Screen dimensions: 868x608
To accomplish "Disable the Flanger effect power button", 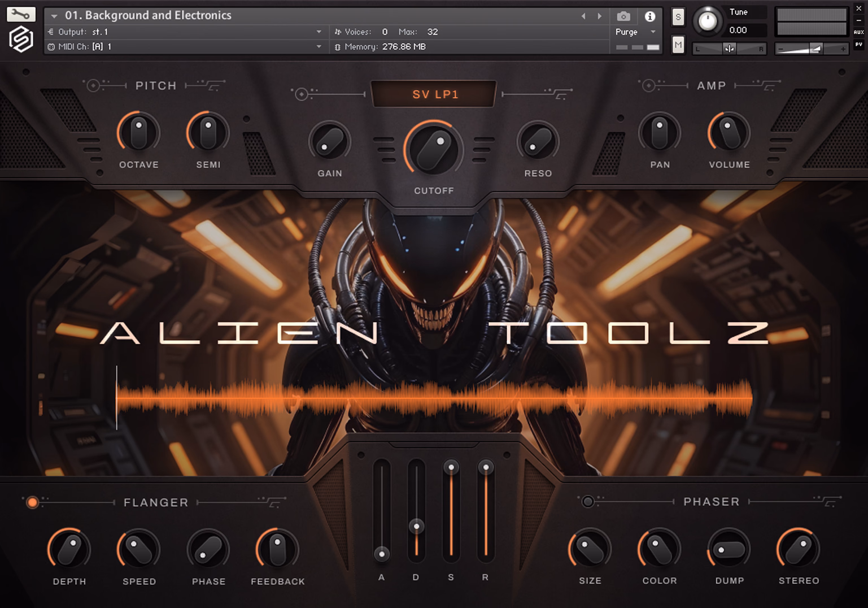I will (33, 502).
